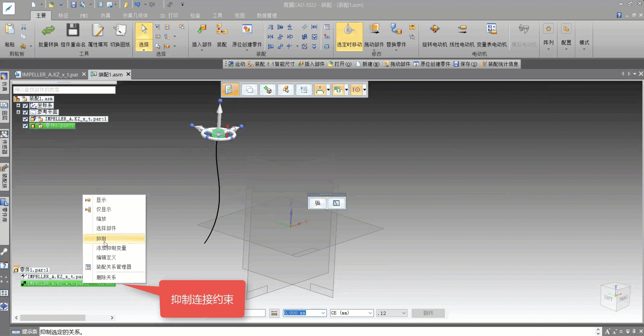Uncheck the 零件1.par:1 checkbox
The height and width of the screenshot is (336, 644).
click(x=25, y=126)
